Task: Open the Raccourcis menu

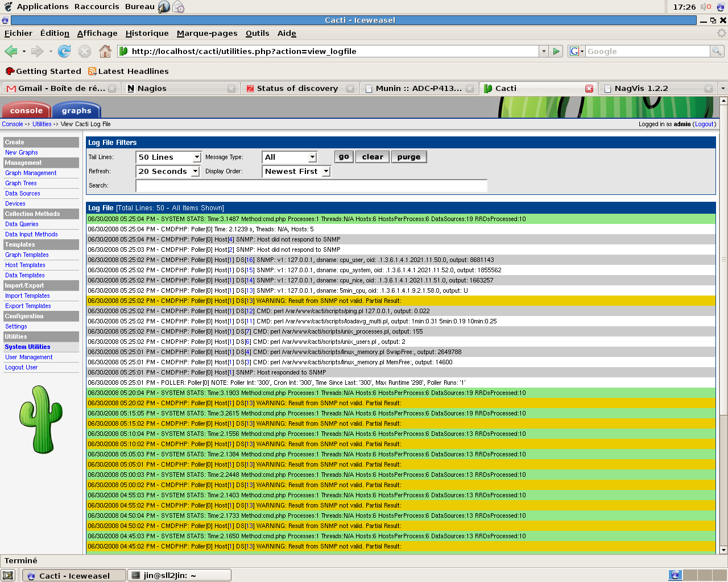Action: coord(97,7)
